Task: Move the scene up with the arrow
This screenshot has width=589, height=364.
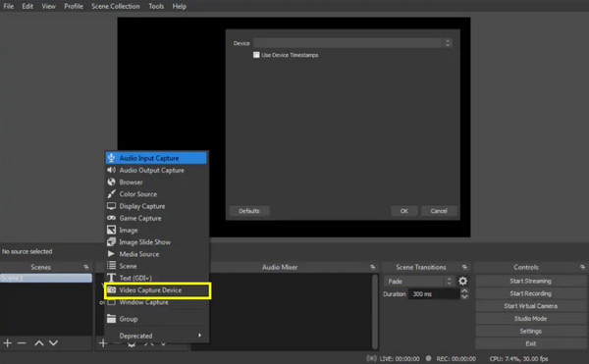Action: 39,343
